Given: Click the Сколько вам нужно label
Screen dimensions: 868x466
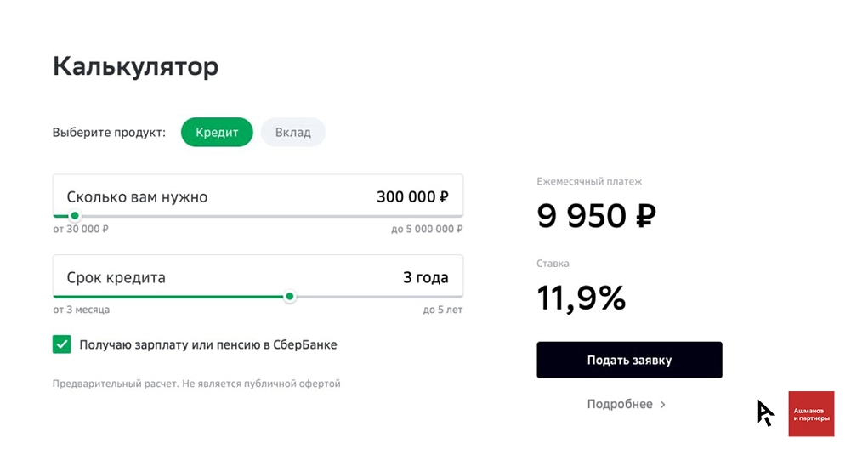Looking at the screenshot, I should tap(137, 197).
